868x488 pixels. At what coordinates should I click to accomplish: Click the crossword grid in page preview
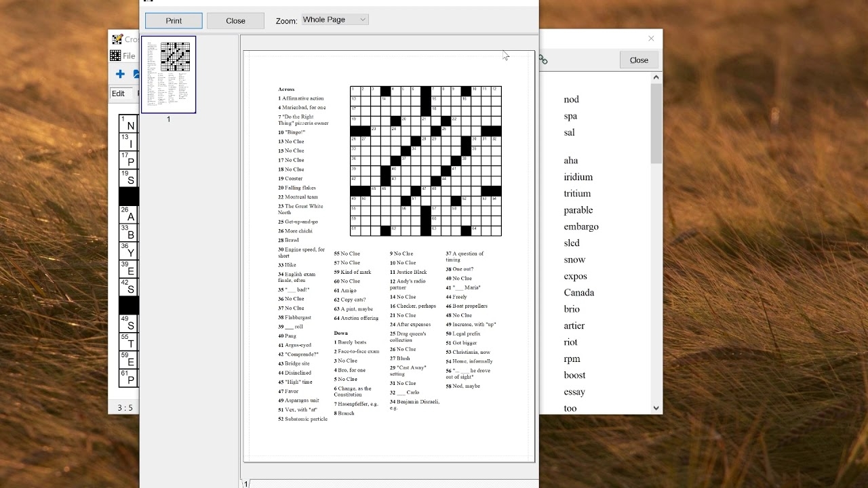[x=425, y=161]
